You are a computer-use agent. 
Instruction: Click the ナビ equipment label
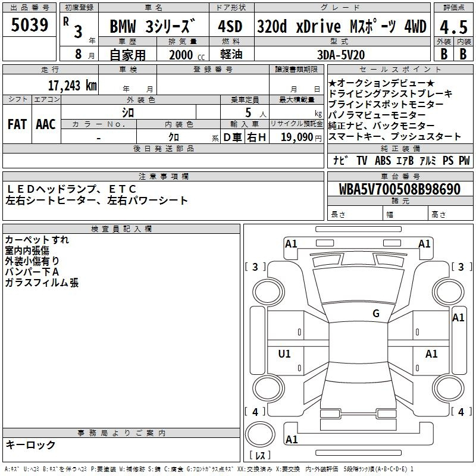(x=341, y=161)
